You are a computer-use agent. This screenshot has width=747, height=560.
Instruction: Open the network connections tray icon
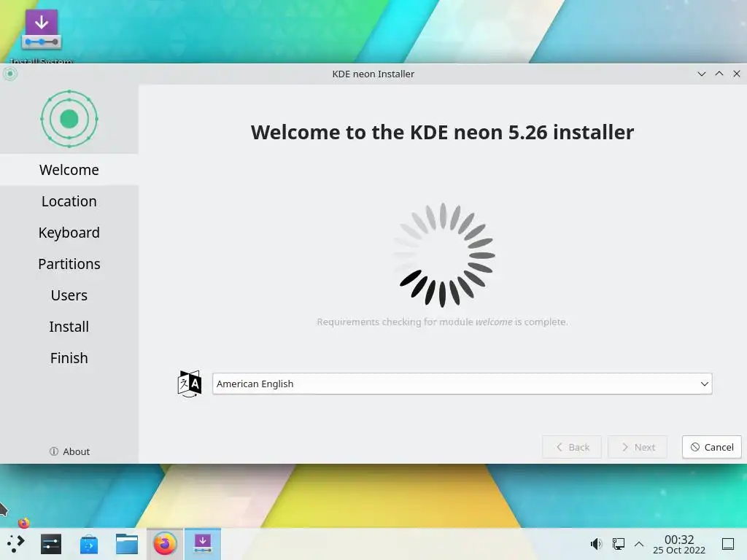(619, 544)
